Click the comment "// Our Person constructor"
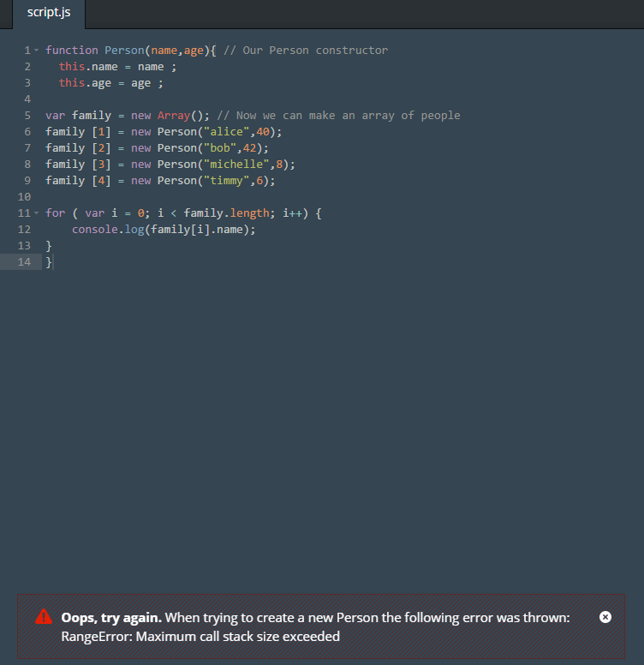This screenshot has height=665, width=644. [x=306, y=51]
